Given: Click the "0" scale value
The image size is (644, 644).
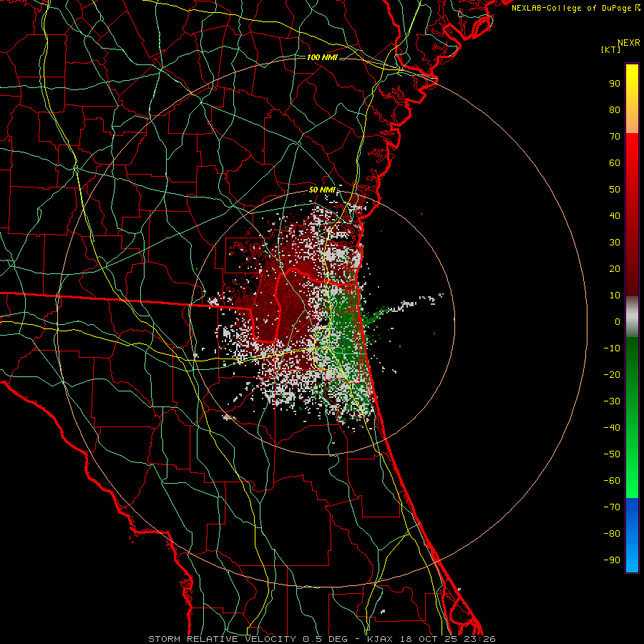Looking at the screenshot, I should pos(618,322).
